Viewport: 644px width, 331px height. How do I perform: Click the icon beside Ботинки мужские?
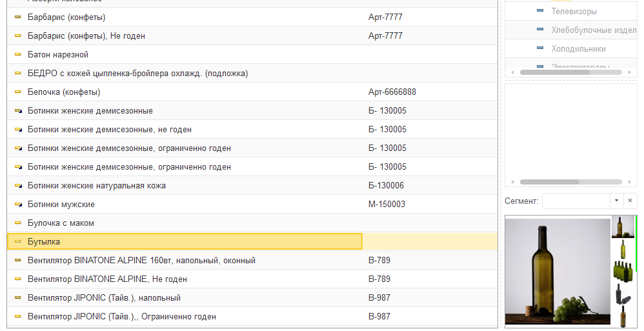click(x=18, y=205)
